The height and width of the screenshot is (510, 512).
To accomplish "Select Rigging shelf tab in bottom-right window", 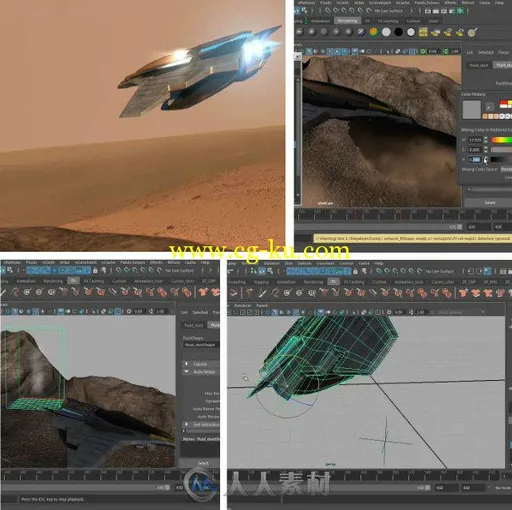I will point(261,282).
